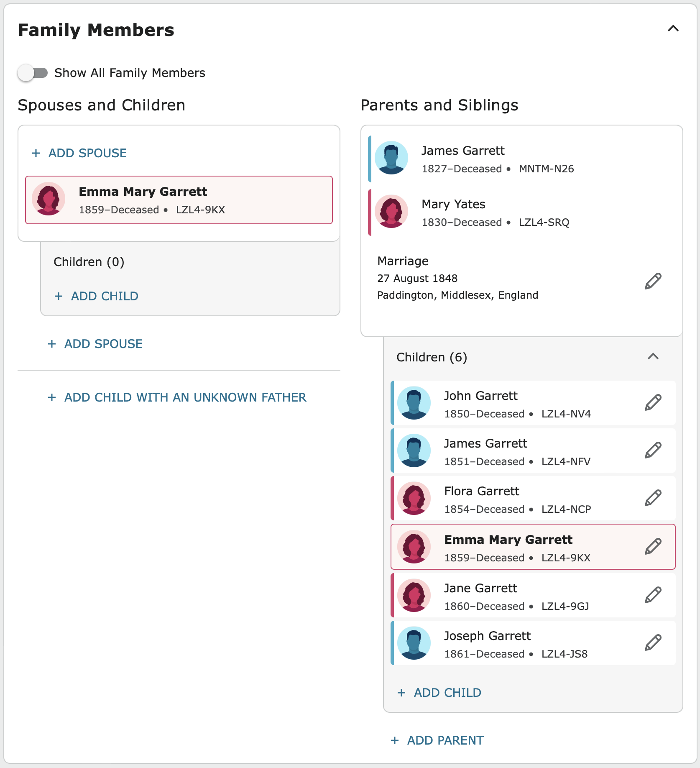
Task: Edit the marriage details with pencil icon
Action: 653,281
